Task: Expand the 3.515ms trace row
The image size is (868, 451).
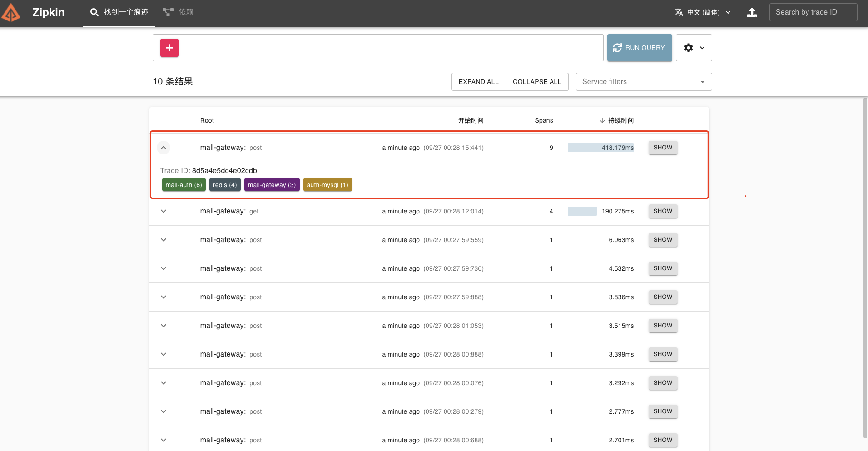Action: [164, 326]
